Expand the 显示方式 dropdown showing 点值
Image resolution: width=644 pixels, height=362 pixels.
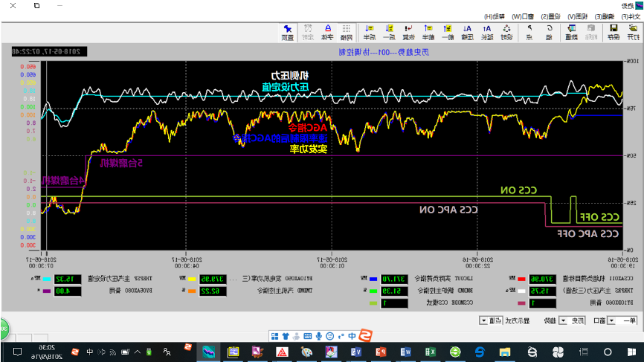(483, 321)
